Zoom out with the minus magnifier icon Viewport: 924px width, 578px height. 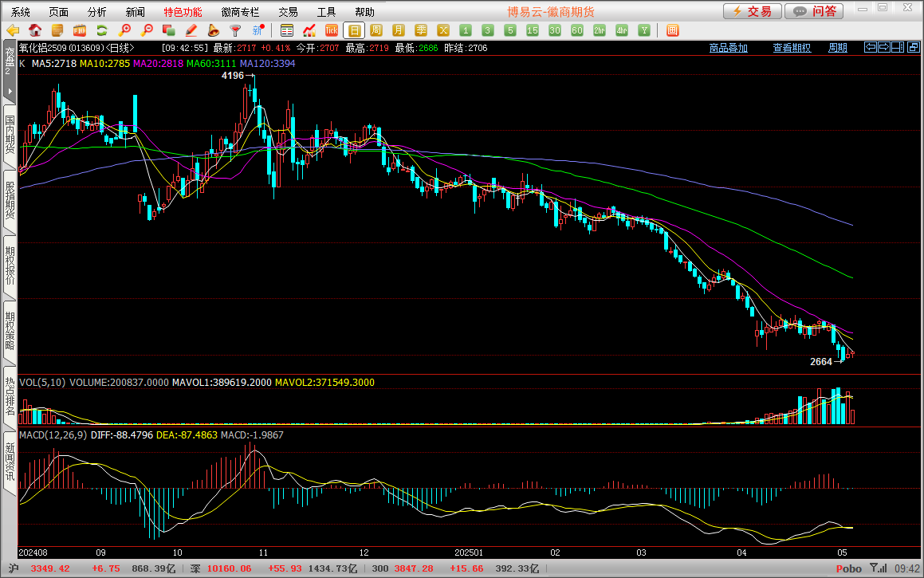(x=147, y=30)
